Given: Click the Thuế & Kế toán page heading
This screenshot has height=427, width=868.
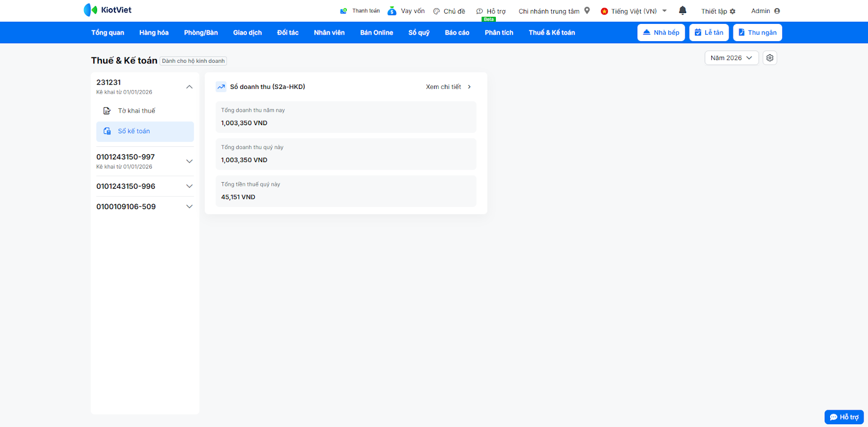Looking at the screenshot, I should 124,60.
